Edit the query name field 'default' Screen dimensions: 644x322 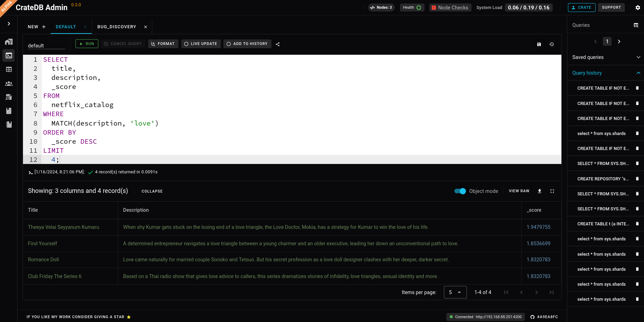[46, 46]
